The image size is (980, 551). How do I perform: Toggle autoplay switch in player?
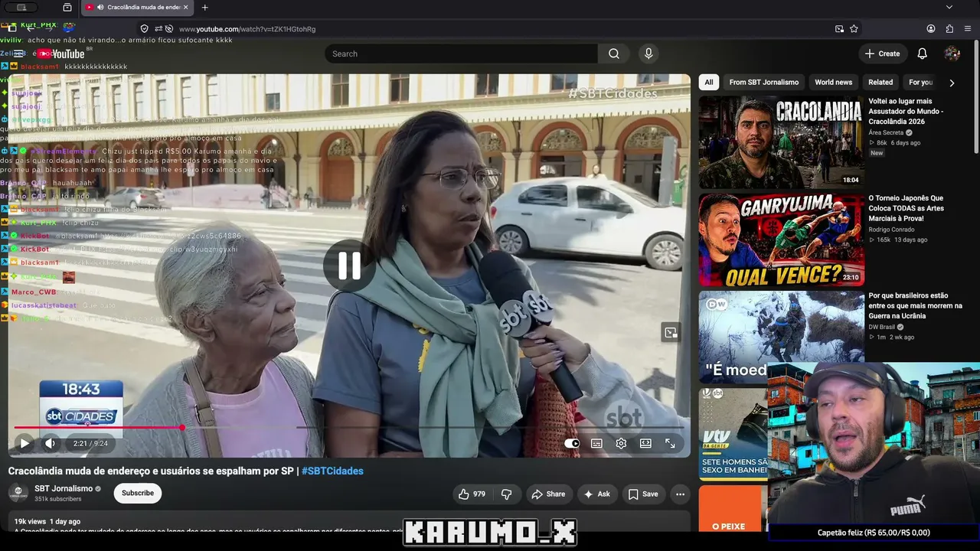coord(572,443)
